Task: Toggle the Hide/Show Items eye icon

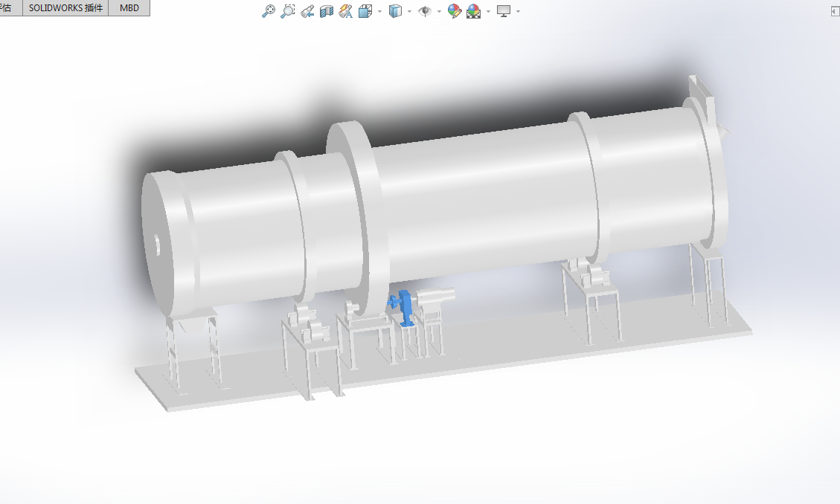Action: pos(425,10)
